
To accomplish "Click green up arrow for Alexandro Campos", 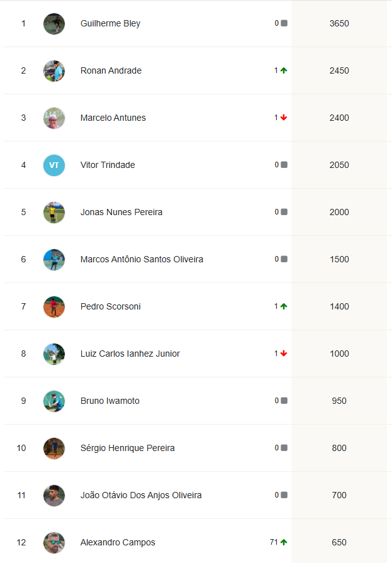I will pyautogui.click(x=284, y=543).
